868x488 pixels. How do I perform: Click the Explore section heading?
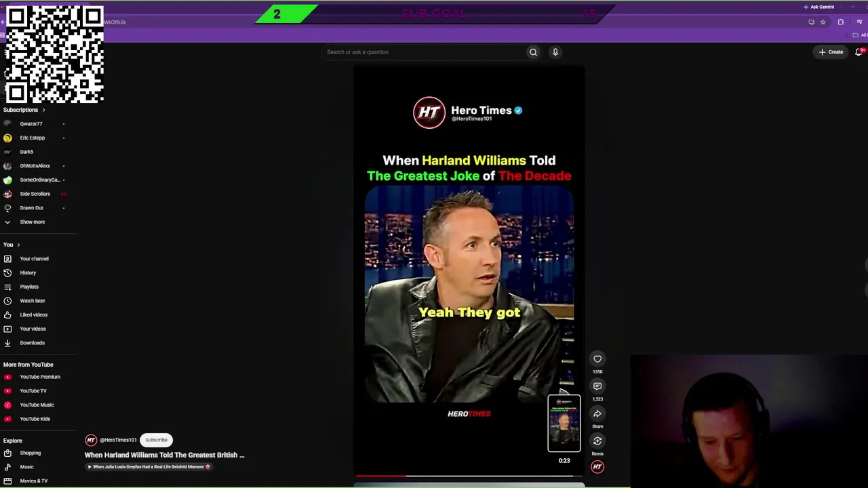coord(13,441)
